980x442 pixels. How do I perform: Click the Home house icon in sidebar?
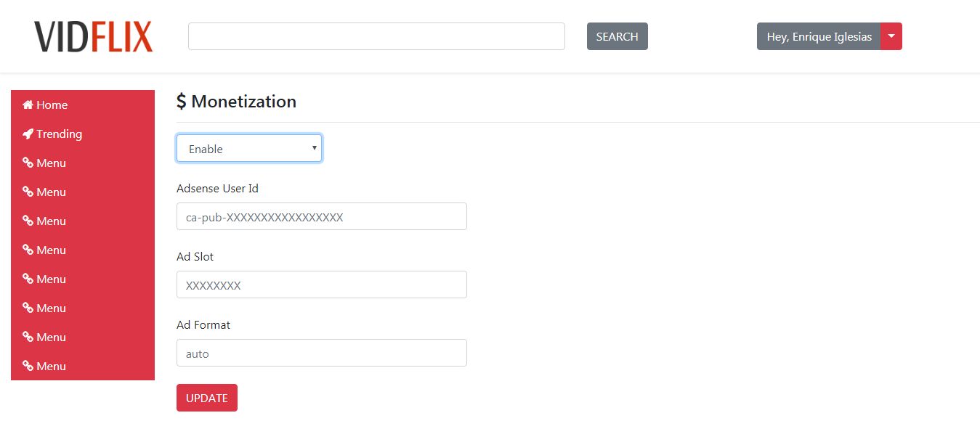(28, 105)
